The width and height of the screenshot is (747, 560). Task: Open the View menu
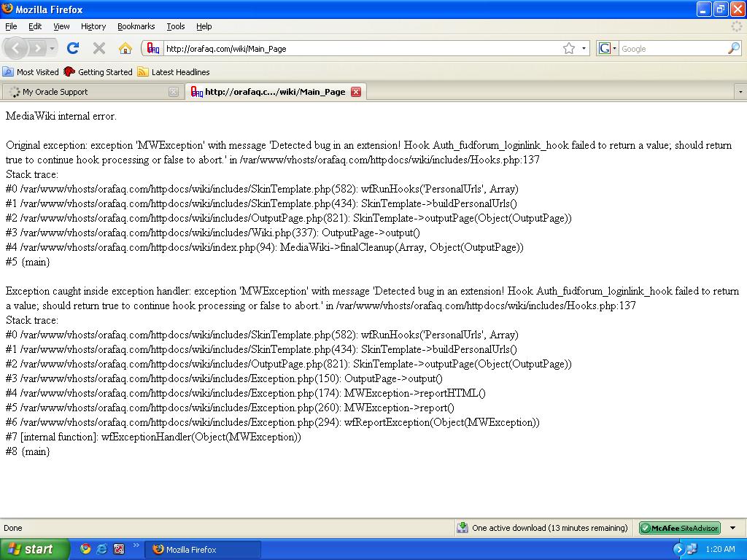[61, 26]
